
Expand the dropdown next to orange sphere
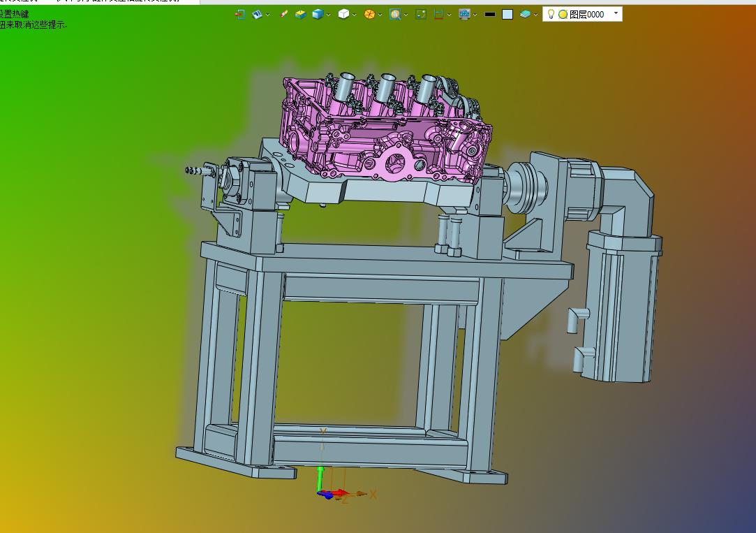(x=380, y=15)
